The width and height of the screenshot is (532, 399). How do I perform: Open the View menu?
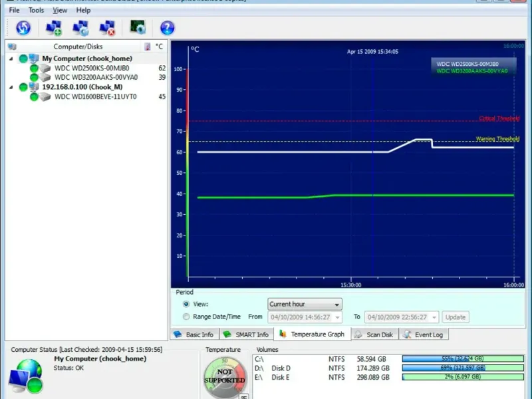click(60, 10)
